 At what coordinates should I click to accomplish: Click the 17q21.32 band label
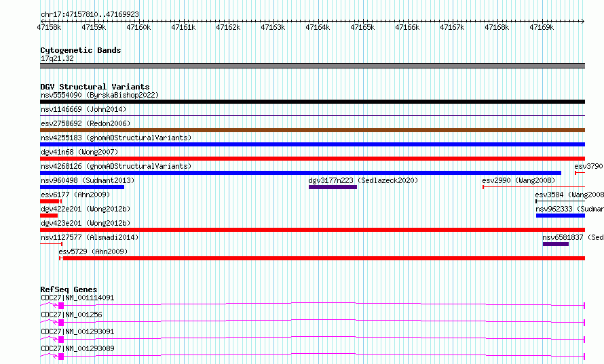click(x=57, y=58)
